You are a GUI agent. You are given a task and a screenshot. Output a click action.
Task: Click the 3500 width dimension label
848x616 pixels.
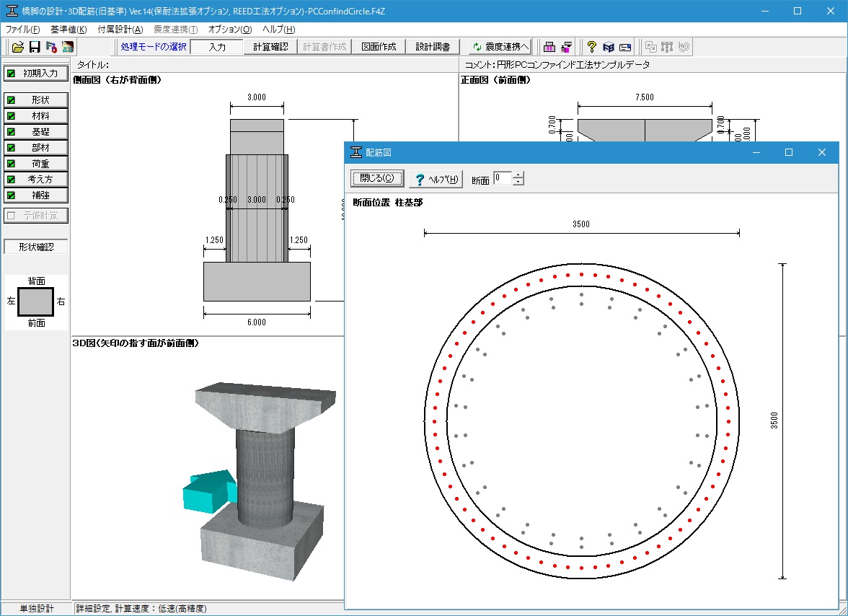(x=581, y=224)
